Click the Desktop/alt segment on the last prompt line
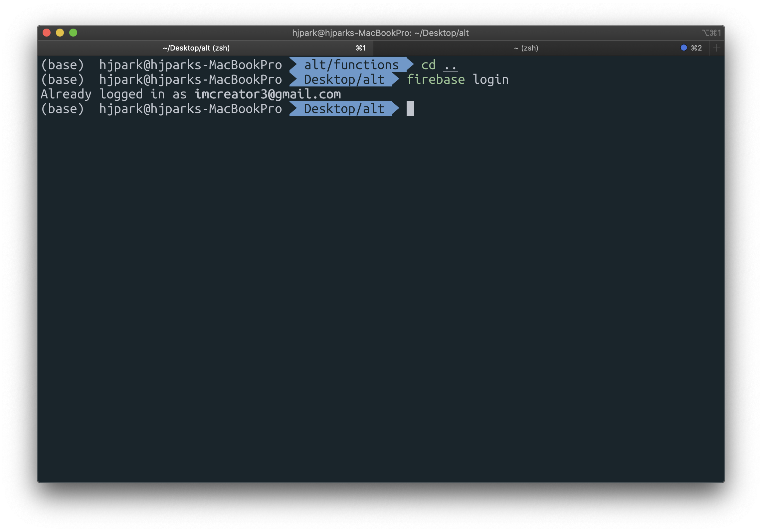This screenshot has width=762, height=532. pyautogui.click(x=344, y=109)
